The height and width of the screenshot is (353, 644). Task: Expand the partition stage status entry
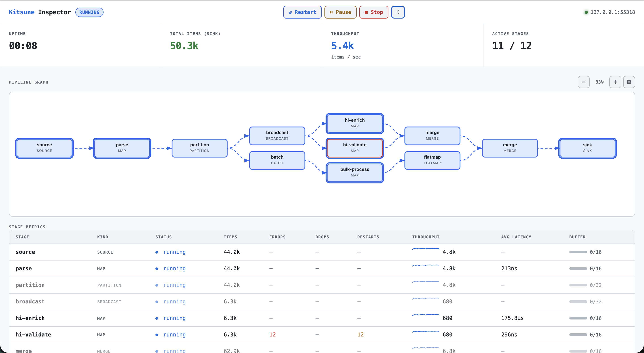coord(174,285)
